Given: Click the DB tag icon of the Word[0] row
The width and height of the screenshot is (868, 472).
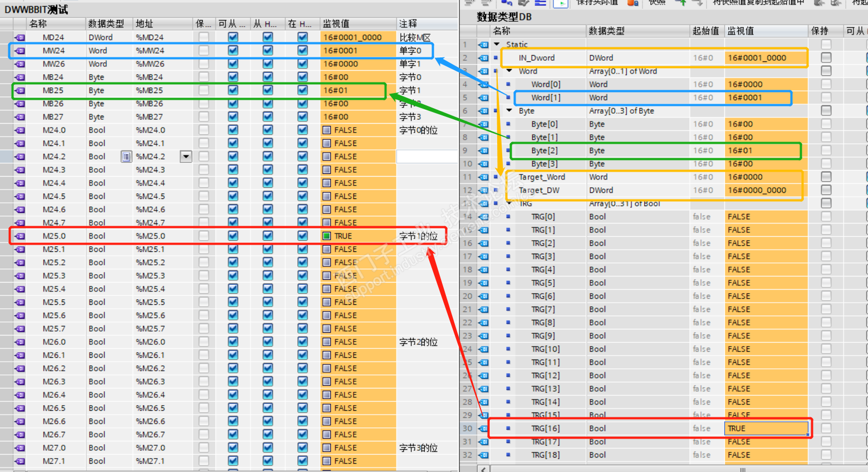Looking at the screenshot, I should [483, 84].
